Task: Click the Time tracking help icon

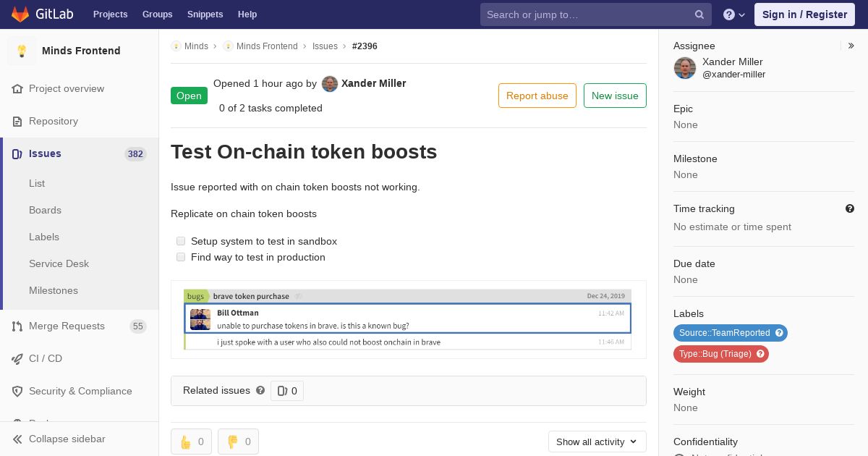Action: click(x=850, y=208)
